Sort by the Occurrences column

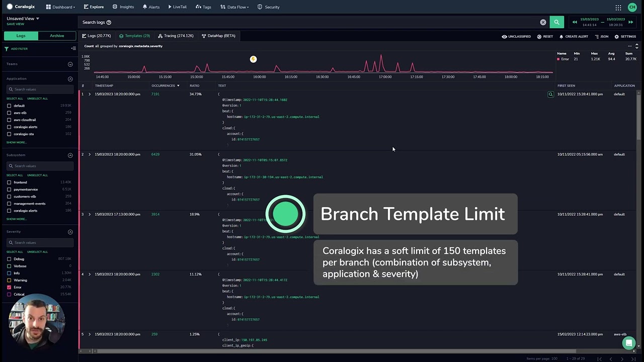166,85
